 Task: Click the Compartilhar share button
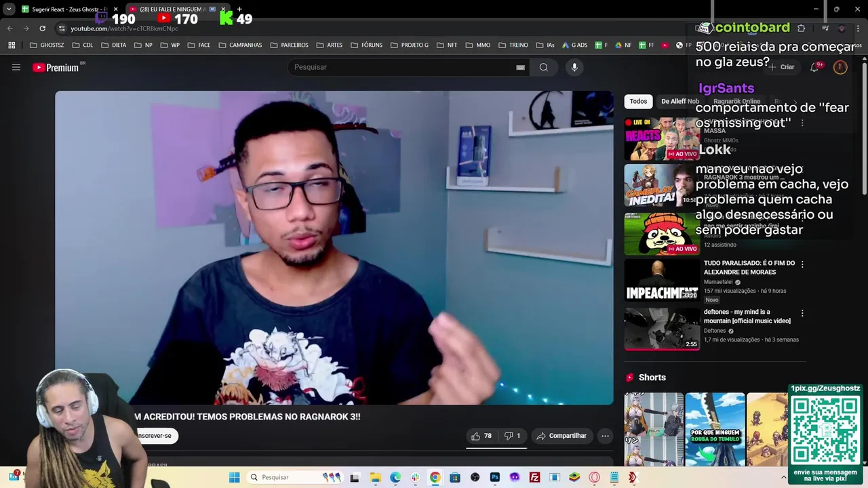click(x=561, y=436)
